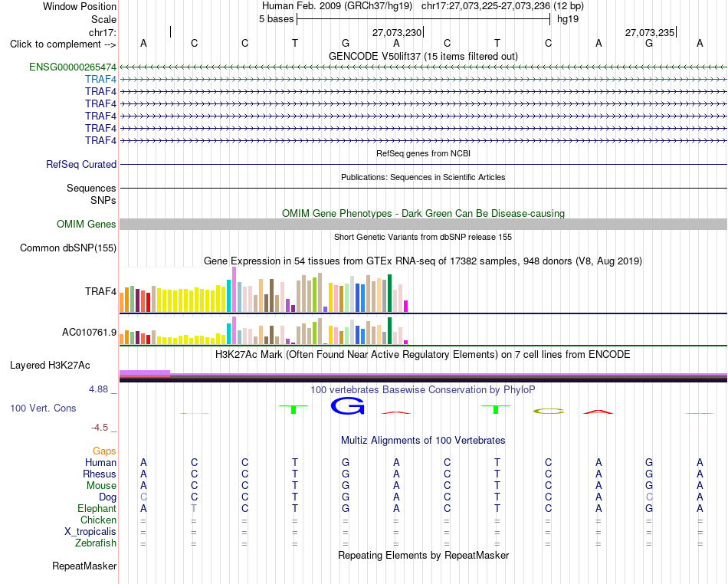Select the SNPs track label
Screen dimensions: 728x584
103,200
